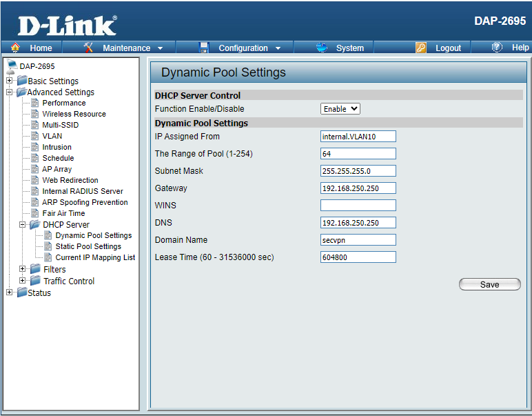Open Static Pool Settings page
Image resolution: width=532 pixels, height=416 pixels.
coord(88,246)
